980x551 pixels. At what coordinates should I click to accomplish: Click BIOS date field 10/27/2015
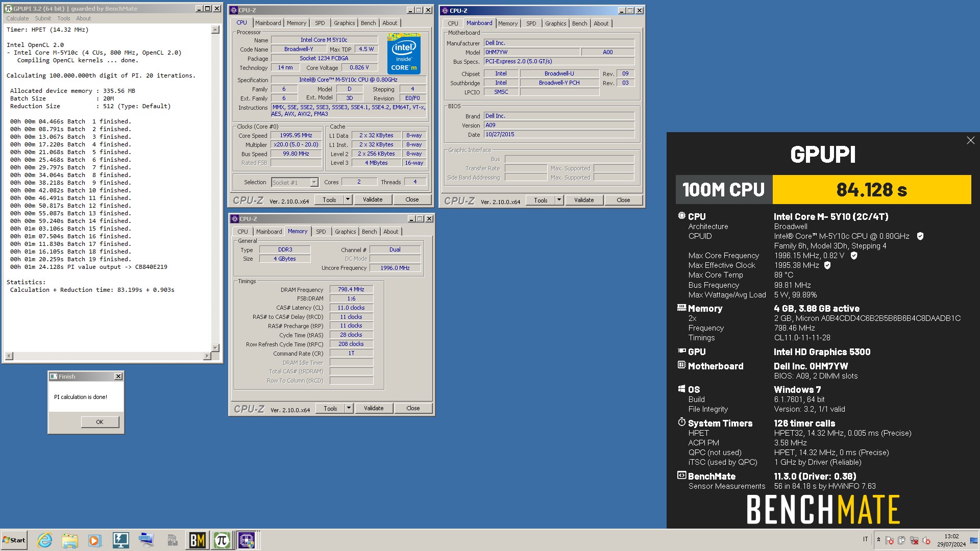coord(559,134)
